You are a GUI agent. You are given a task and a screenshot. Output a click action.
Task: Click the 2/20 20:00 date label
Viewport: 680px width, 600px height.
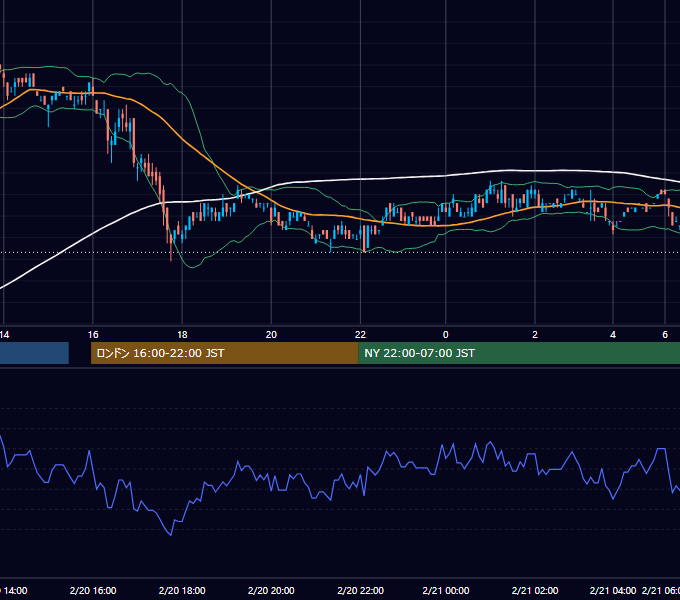(271, 590)
